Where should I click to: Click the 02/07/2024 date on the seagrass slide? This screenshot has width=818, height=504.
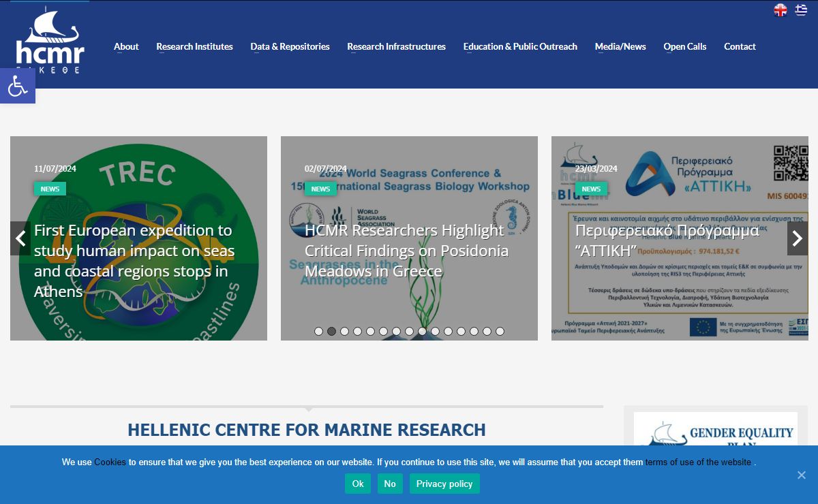pos(326,168)
